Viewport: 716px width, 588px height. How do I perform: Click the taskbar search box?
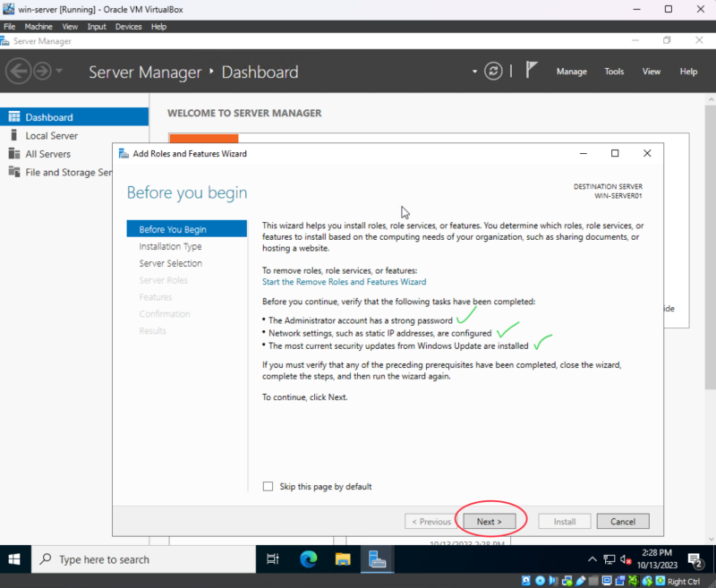(x=143, y=559)
